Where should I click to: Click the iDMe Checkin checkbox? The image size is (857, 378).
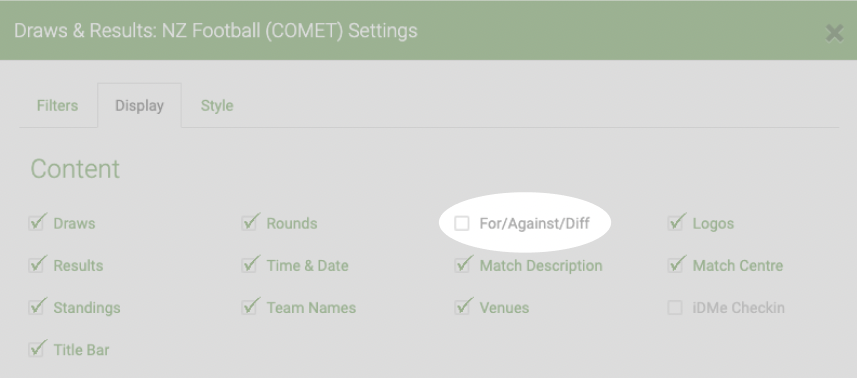[675, 308]
